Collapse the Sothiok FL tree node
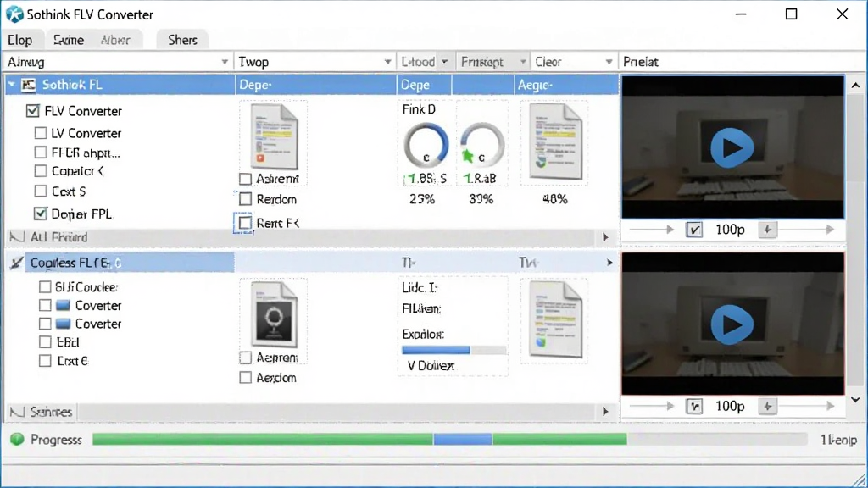 12,85
